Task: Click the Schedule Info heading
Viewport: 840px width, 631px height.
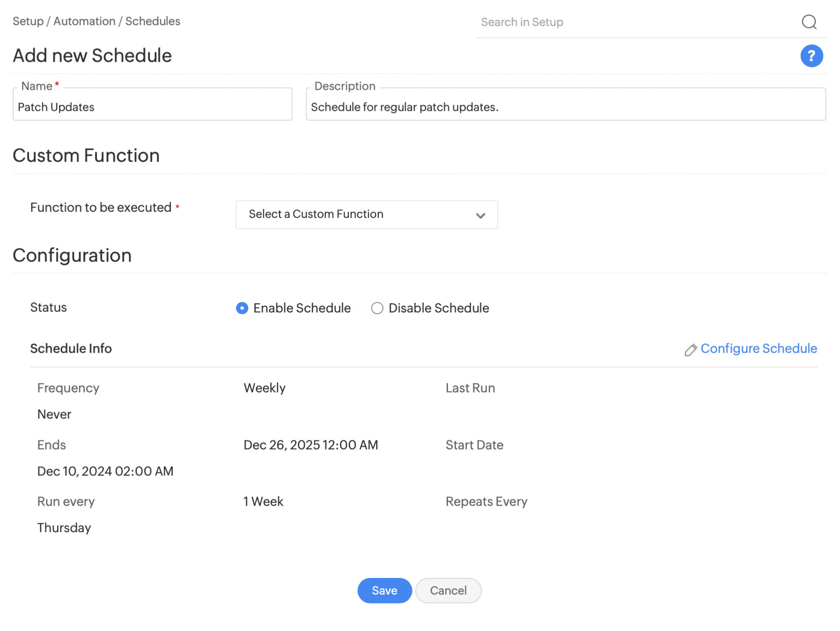Action: click(71, 348)
